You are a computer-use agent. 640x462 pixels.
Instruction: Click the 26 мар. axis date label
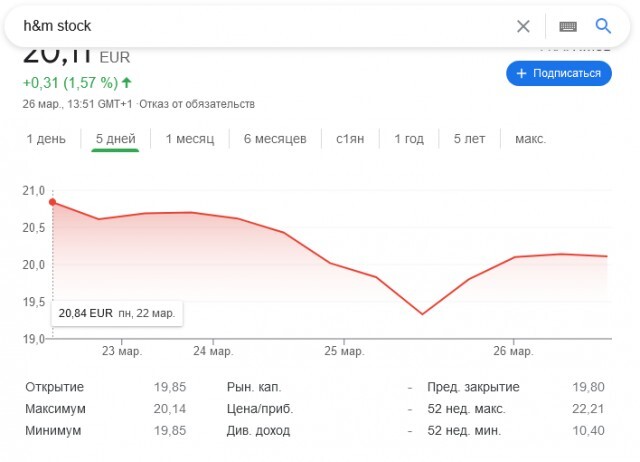click(513, 352)
